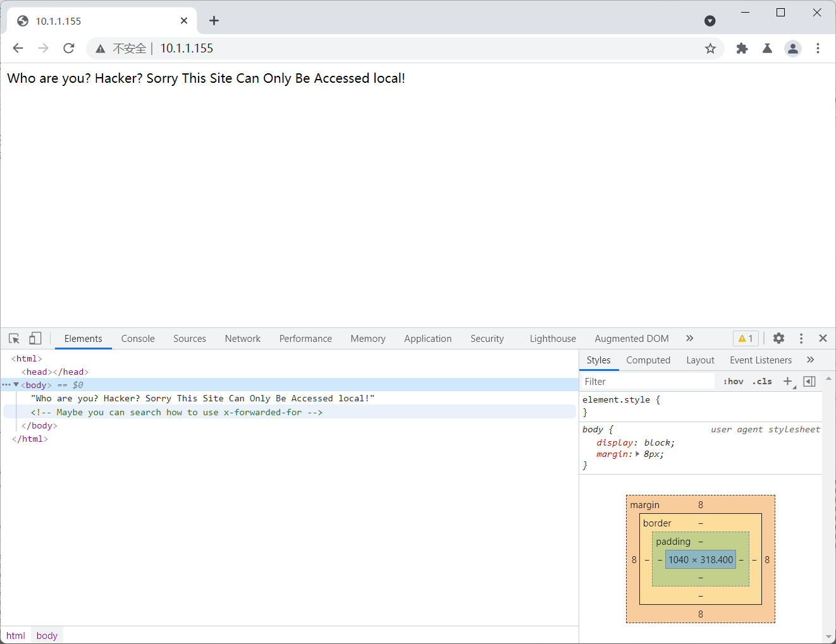Click the browser back arrow
The image size is (836, 644).
[18, 48]
